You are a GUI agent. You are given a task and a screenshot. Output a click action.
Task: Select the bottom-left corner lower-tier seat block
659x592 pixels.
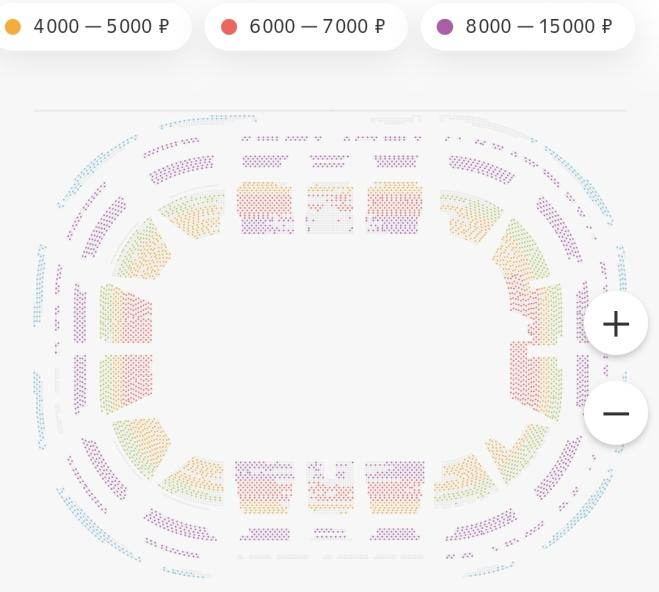[x=142, y=446]
